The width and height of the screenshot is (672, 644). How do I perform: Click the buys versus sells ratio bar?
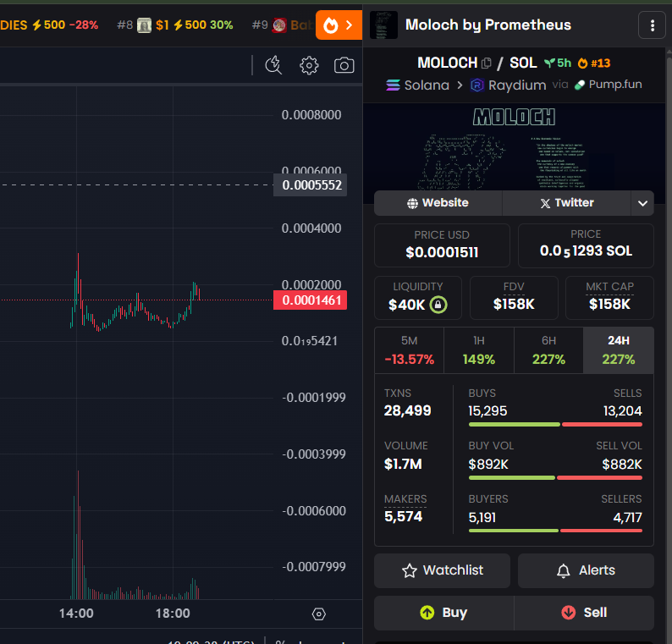coord(555,425)
